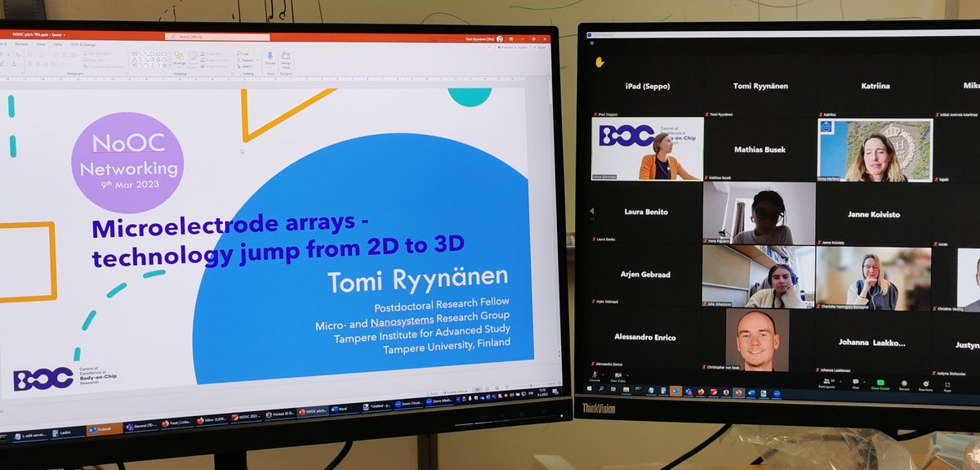The height and width of the screenshot is (470, 980).
Task: Click the Arrange button in Drawing group
Action: pyautogui.click(x=179, y=59)
